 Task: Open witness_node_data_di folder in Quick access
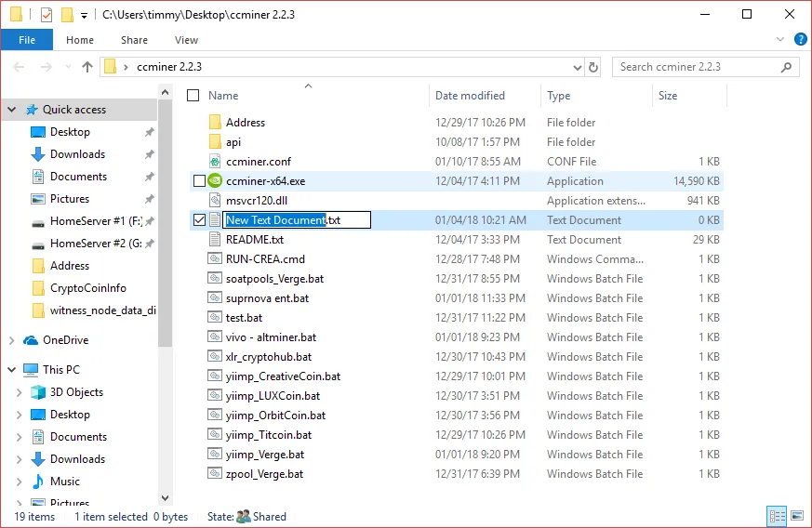tap(102, 310)
